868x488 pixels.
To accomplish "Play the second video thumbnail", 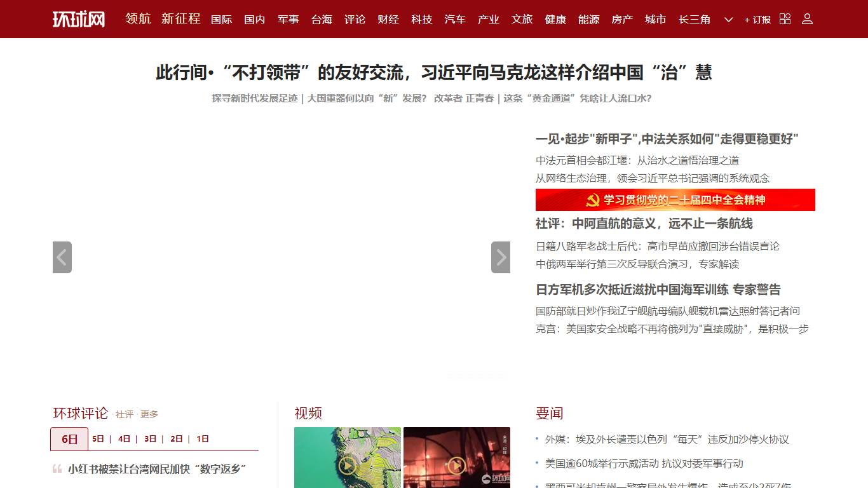I will pos(457,466).
